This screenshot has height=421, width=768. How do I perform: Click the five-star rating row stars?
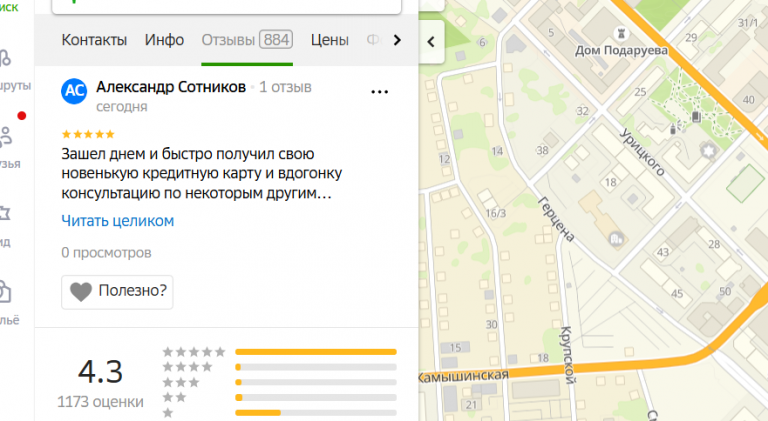pyautogui.click(x=194, y=352)
